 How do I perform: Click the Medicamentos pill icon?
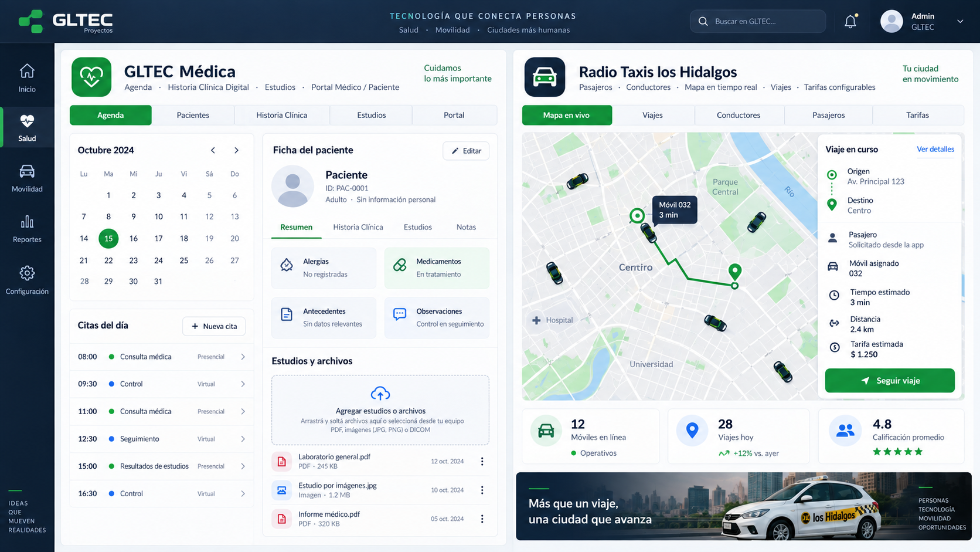(400, 265)
